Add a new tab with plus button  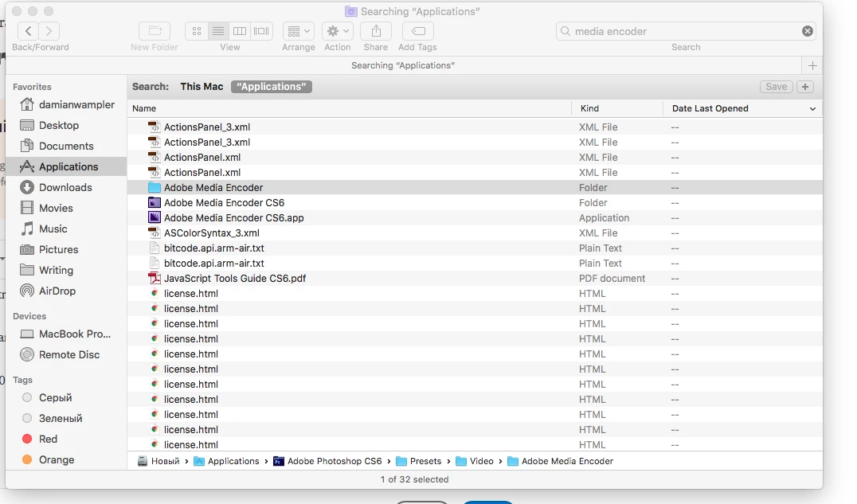812,65
